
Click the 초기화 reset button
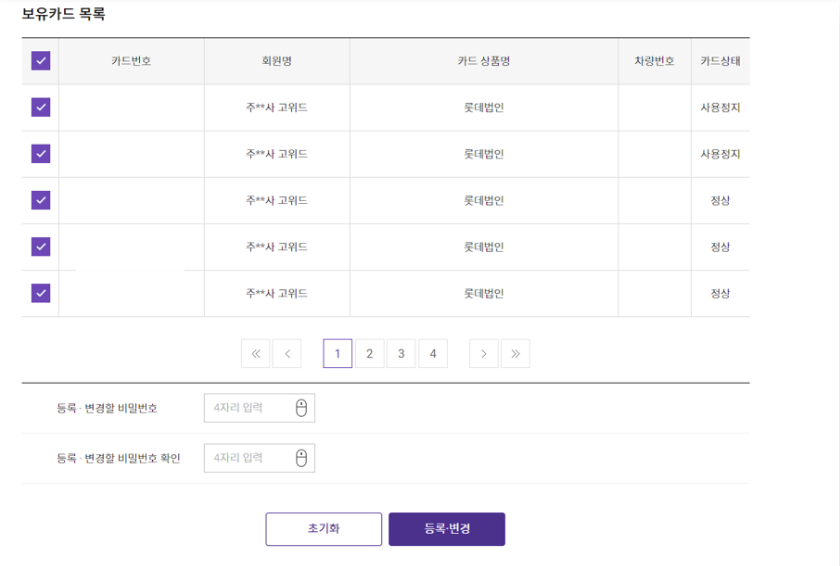[x=323, y=529]
